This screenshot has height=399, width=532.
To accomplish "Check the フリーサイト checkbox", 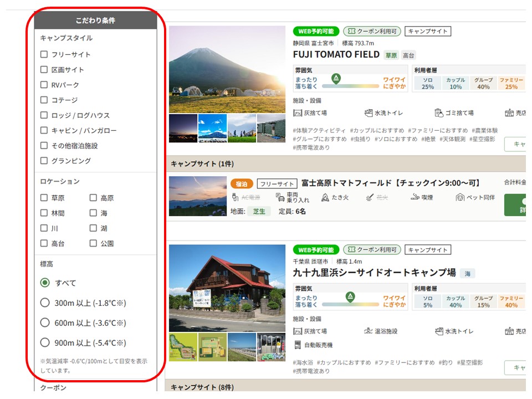I will pos(44,54).
